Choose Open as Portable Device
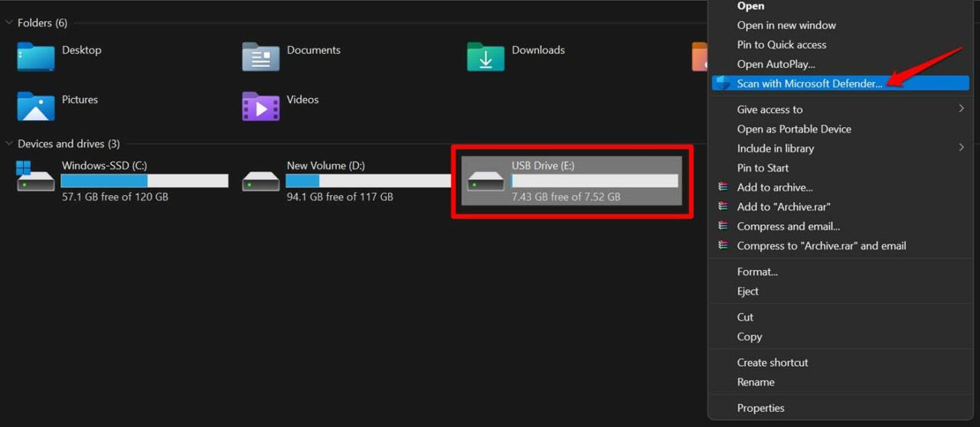980x427 pixels. pos(794,129)
